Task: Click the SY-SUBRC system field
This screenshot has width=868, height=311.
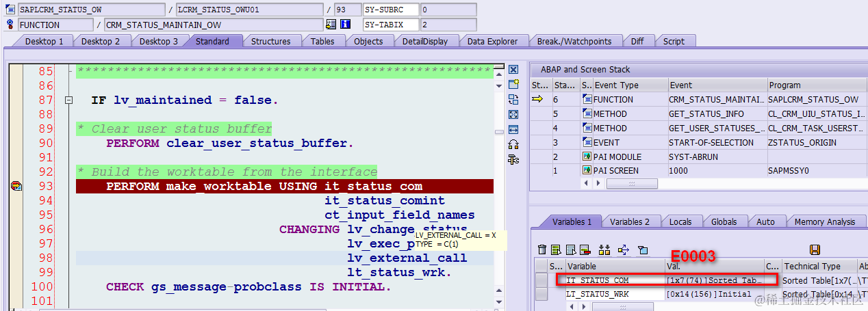Action: (390, 10)
